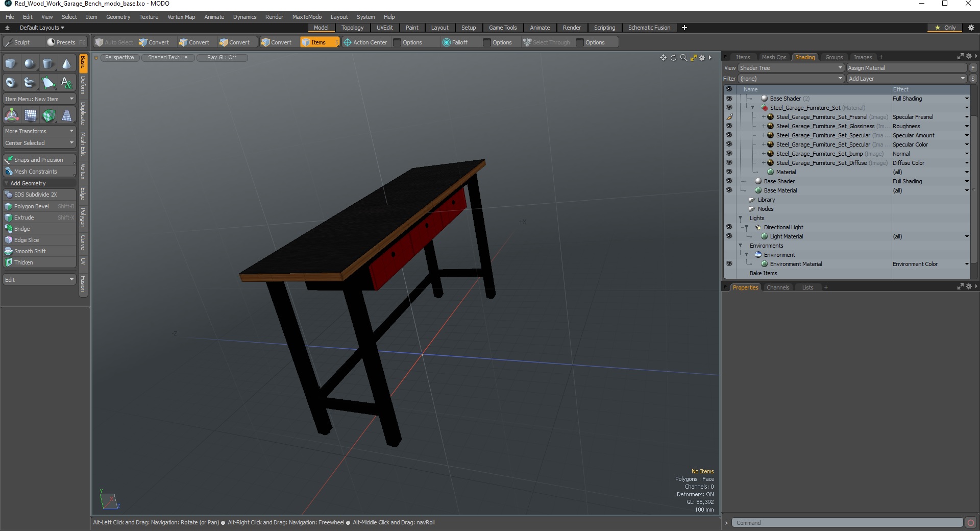The height and width of the screenshot is (531, 980).
Task: Toggle visibility of Directional Light
Action: click(729, 227)
